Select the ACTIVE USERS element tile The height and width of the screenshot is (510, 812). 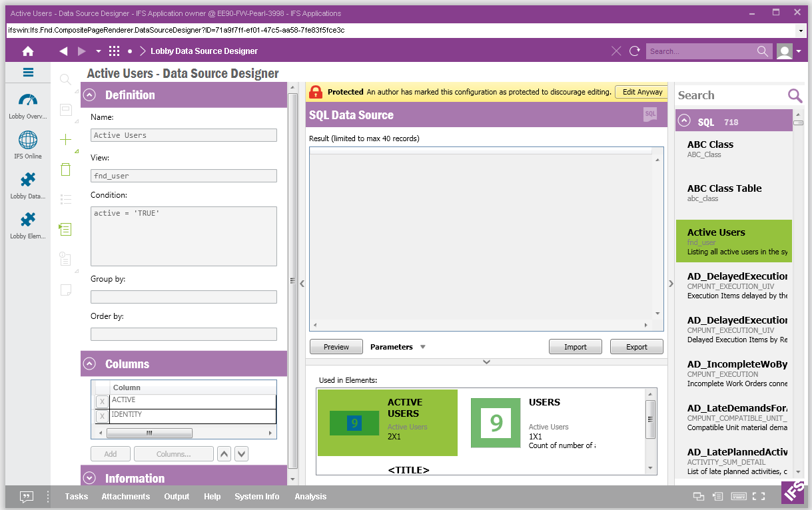tap(388, 423)
